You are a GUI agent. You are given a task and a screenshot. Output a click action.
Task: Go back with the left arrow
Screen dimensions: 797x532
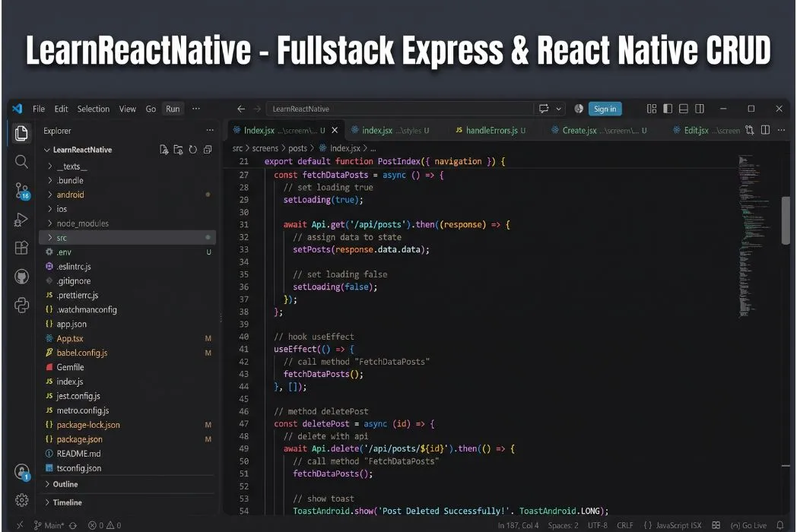241,109
